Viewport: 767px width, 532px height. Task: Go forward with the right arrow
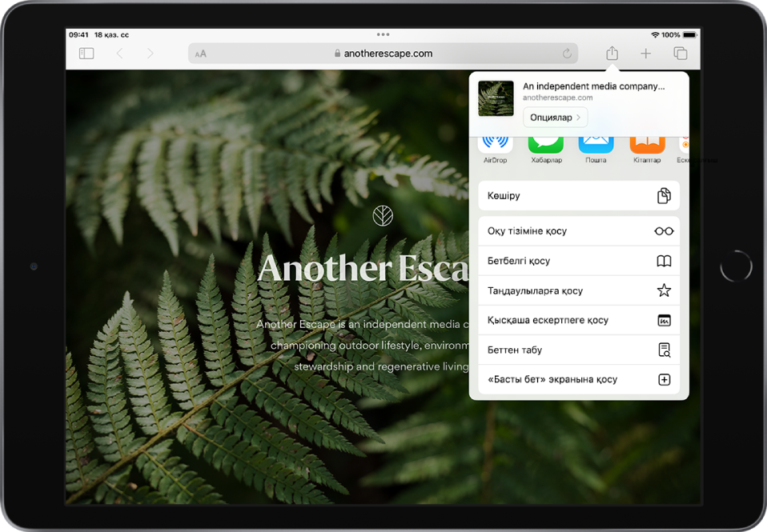[151, 54]
